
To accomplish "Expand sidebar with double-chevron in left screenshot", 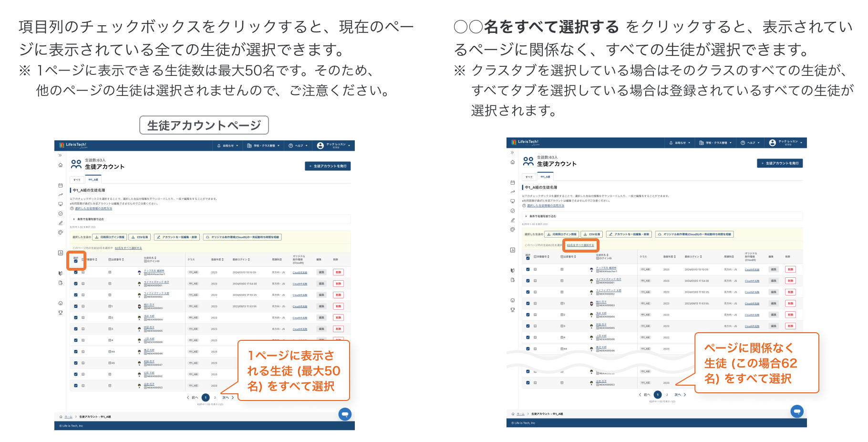I will [61, 155].
